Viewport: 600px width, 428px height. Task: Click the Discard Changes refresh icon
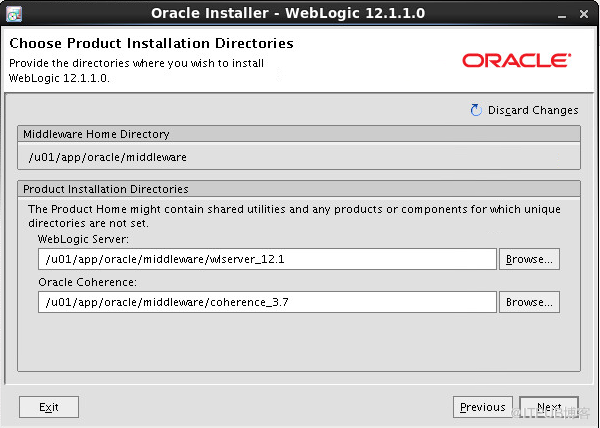tap(476, 110)
